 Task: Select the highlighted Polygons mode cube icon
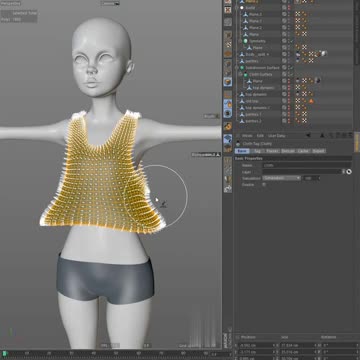tap(228, 82)
